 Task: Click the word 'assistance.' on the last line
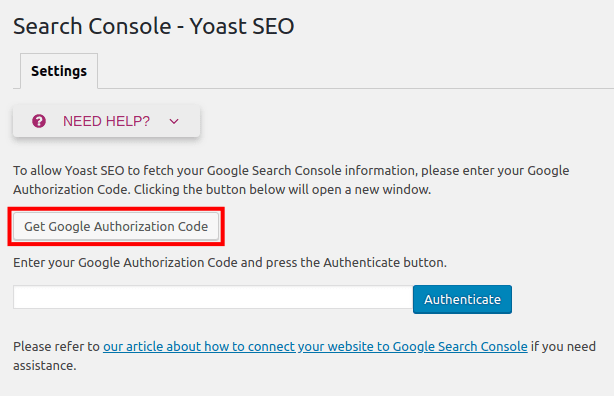coord(45,365)
